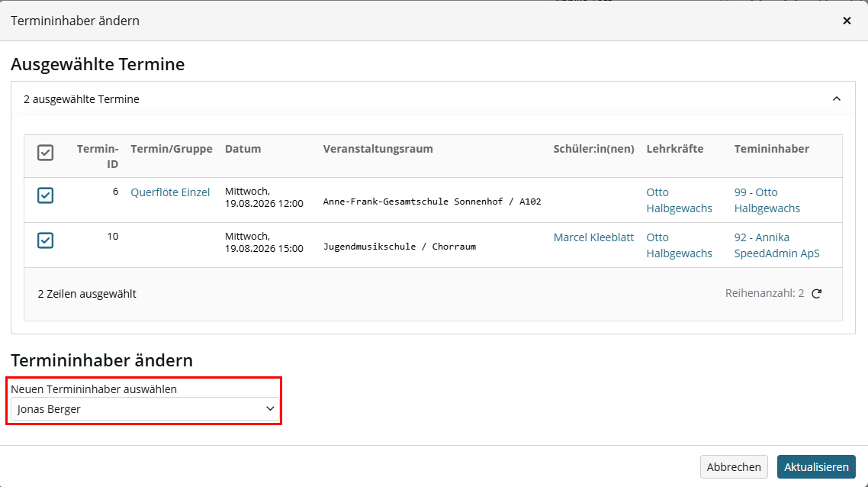
Task: Open Otto Halbgewachs teacher link in row 10
Action: click(680, 245)
